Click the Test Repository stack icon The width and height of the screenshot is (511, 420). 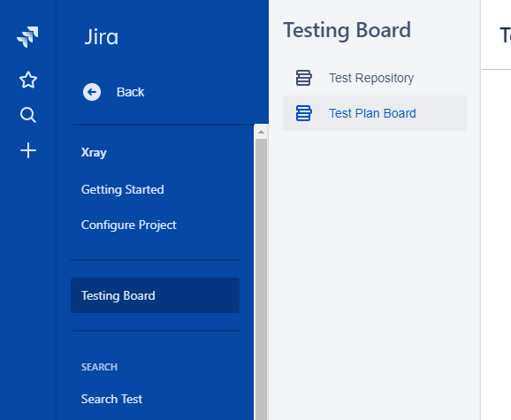coord(303,78)
